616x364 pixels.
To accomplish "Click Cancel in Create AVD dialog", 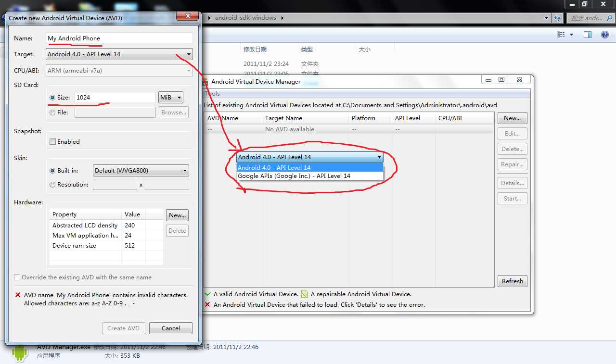I will (x=171, y=328).
